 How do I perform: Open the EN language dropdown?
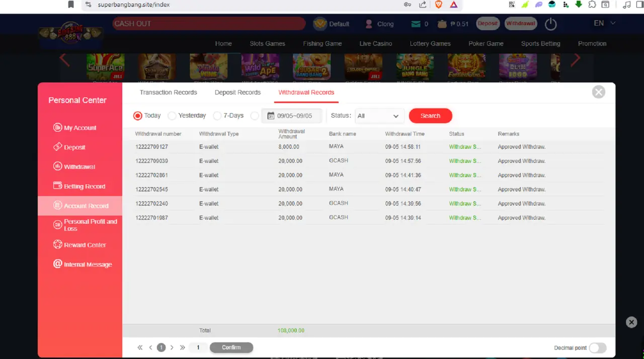604,23
